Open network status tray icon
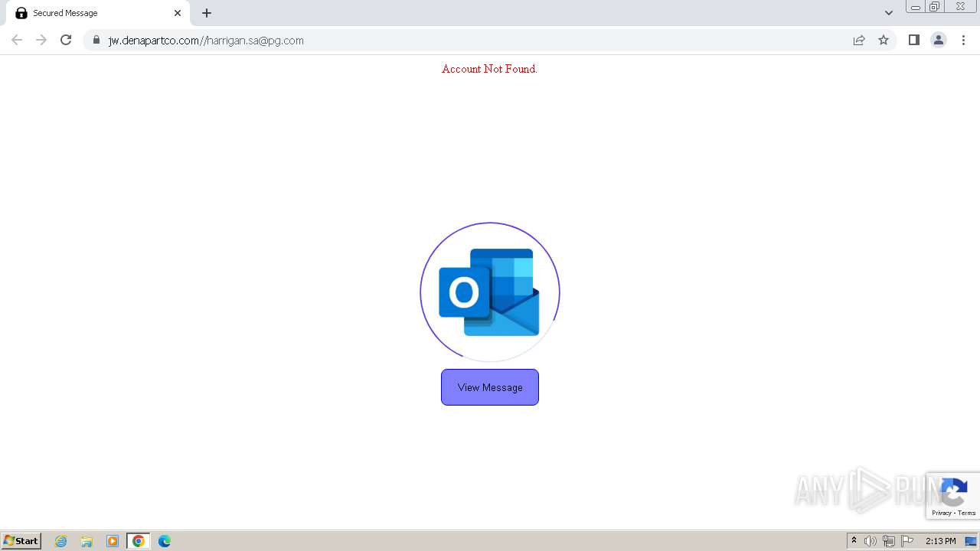Viewport: 980px width, 551px height. [x=889, y=541]
